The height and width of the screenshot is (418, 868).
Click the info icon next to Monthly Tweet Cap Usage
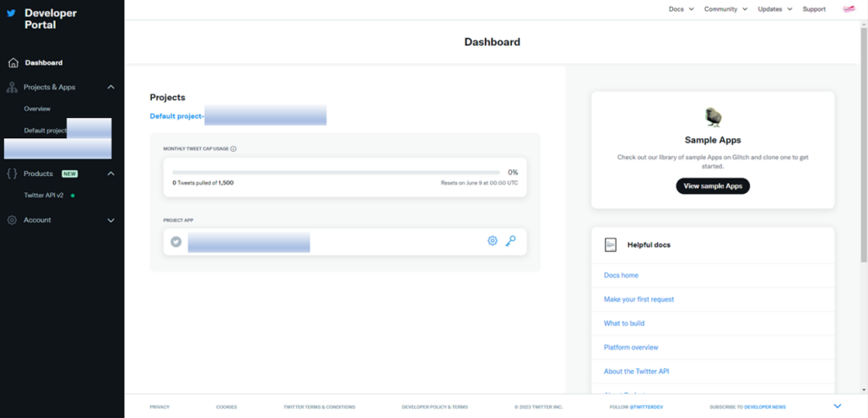(x=233, y=148)
